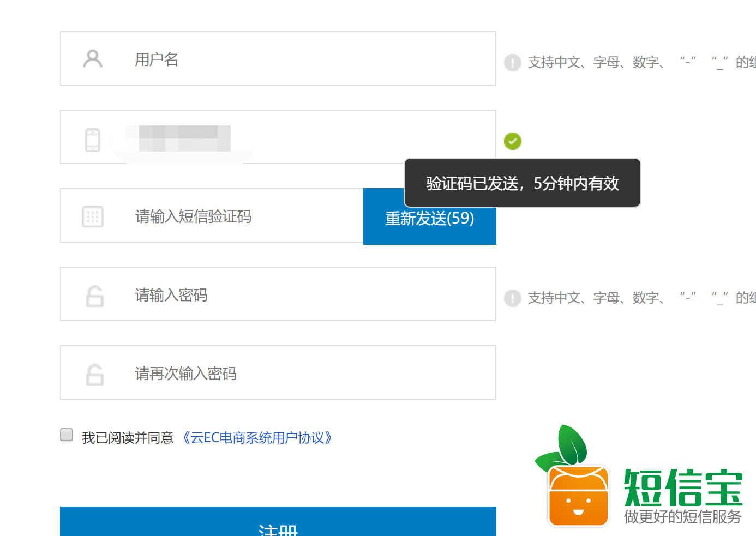Focus the 请再次输入密码 input field
The height and width of the screenshot is (536, 756).
tap(305, 374)
